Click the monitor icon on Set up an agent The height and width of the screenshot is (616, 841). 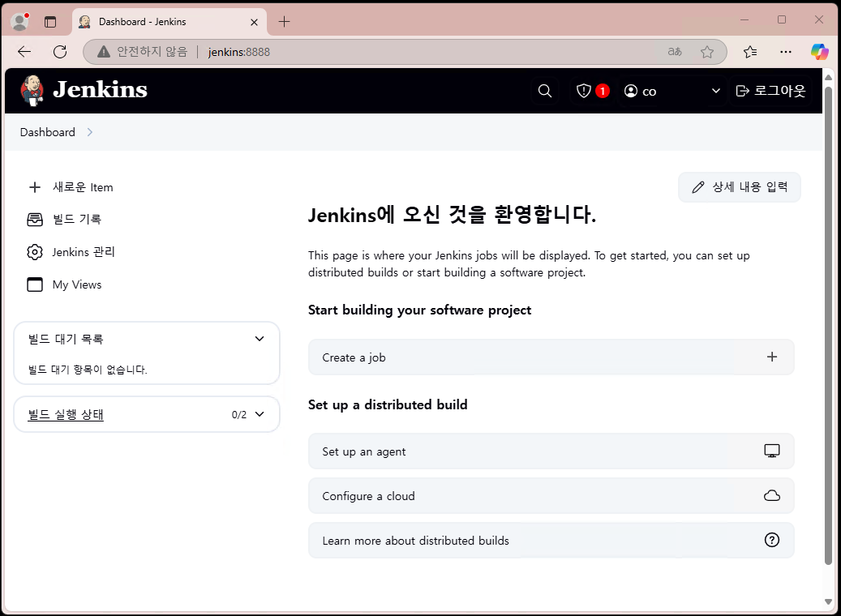click(771, 451)
